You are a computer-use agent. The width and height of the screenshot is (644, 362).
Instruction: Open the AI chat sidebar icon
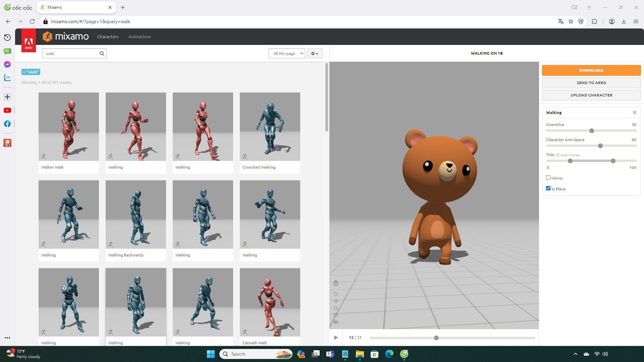pyautogui.click(x=7, y=51)
